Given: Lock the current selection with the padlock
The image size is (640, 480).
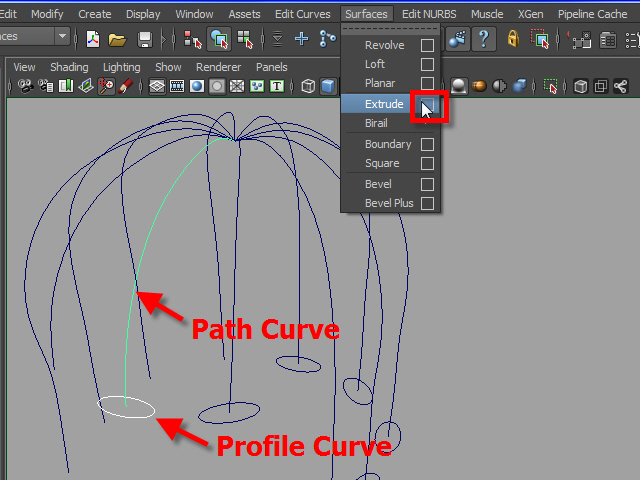Looking at the screenshot, I should click(x=513, y=39).
